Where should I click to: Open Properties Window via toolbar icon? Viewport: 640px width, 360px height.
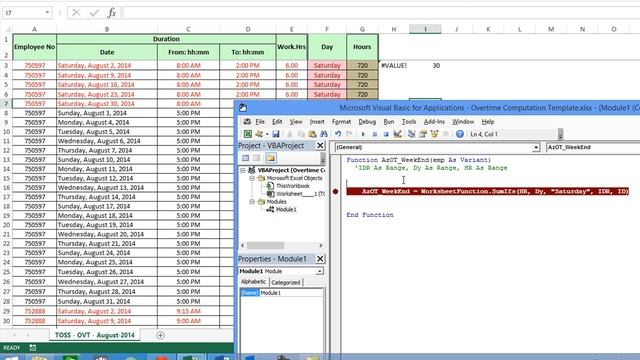coord(423,134)
